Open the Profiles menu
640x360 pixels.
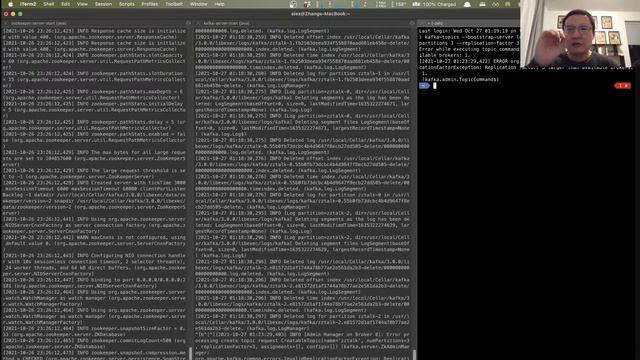[150, 4]
